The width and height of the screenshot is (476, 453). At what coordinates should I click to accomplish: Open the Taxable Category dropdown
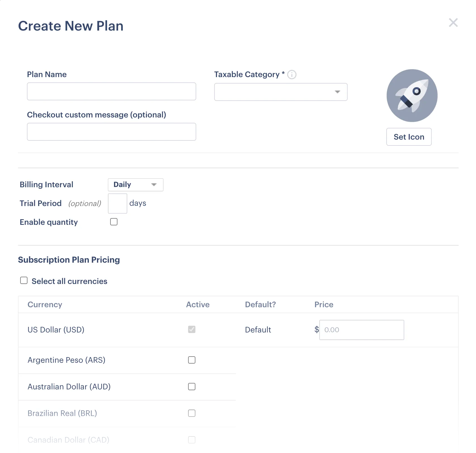280,92
